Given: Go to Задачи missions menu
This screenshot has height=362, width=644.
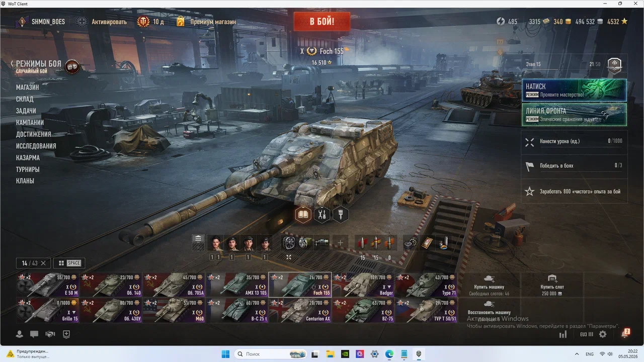Looking at the screenshot, I should pyautogui.click(x=26, y=111).
